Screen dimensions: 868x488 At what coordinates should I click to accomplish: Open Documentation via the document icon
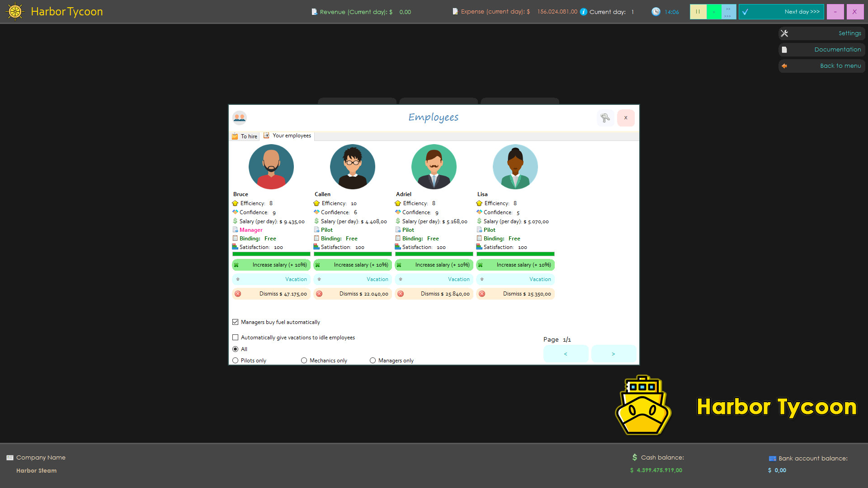pyautogui.click(x=784, y=49)
